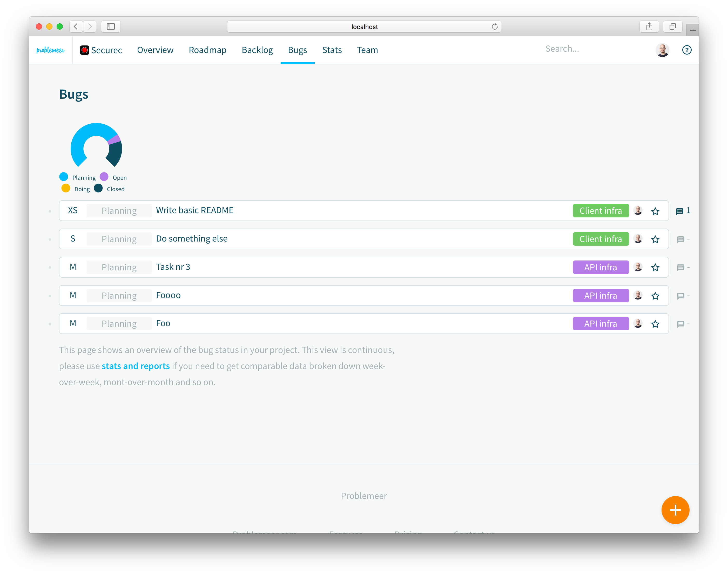Viewport: 728px width, 575px height.
Task: Switch to the Stats tab
Action: (x=332, y=50)
